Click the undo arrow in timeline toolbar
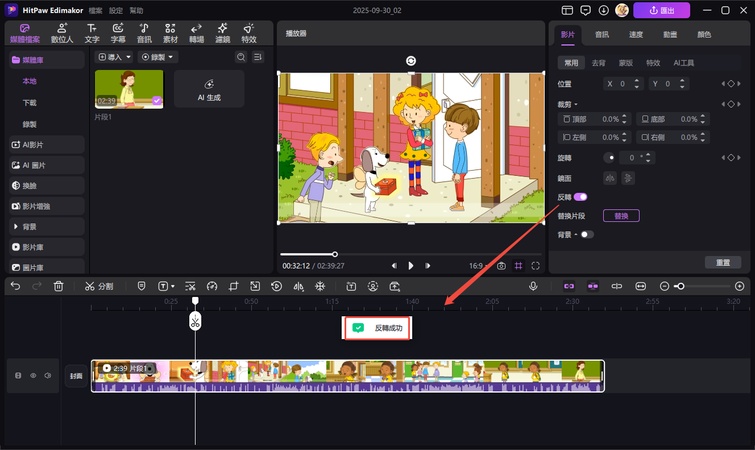 pyautogui.click(x=15, y=286)
